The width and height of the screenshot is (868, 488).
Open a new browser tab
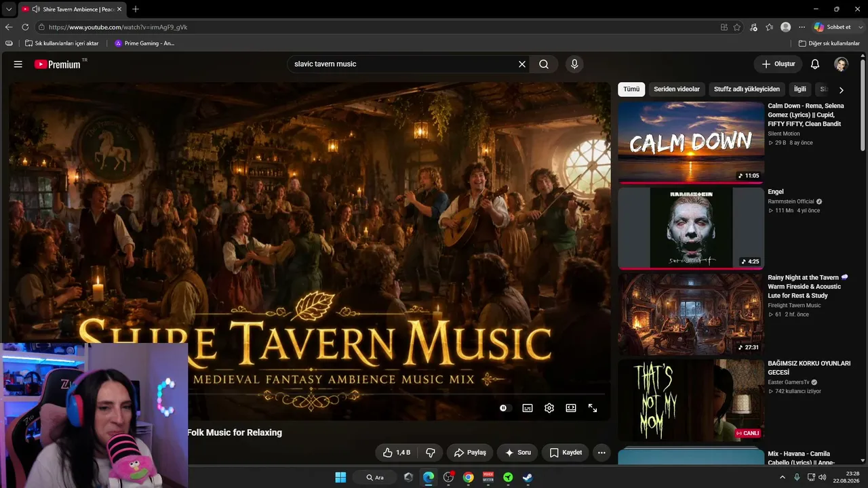136,9
